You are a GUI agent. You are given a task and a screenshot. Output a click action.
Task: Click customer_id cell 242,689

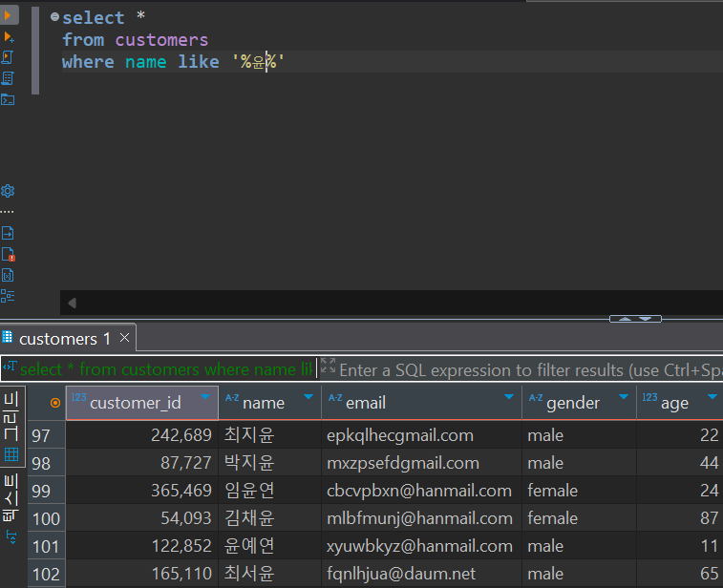tap(142, 435)
